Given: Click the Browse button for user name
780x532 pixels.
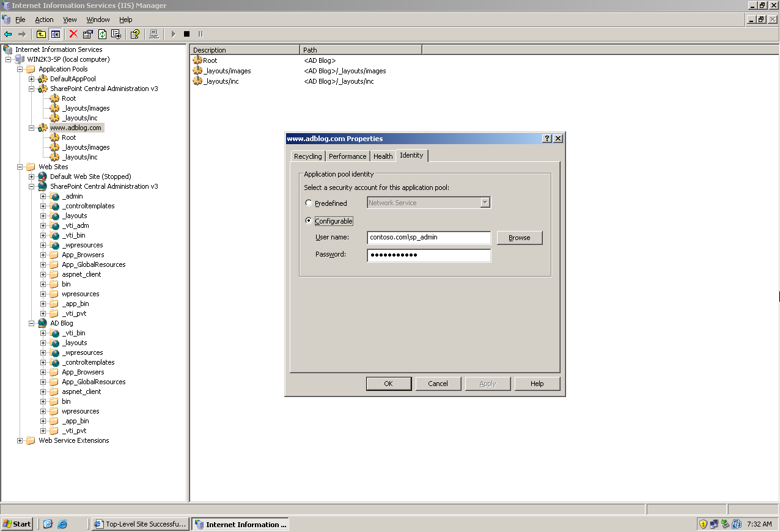Looking at the screenshot, I should tap(519, 238).
